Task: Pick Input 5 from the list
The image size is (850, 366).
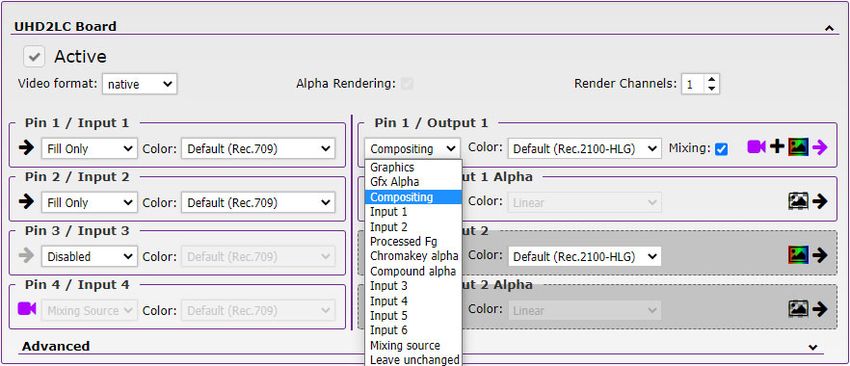Action: coord(413,316)
